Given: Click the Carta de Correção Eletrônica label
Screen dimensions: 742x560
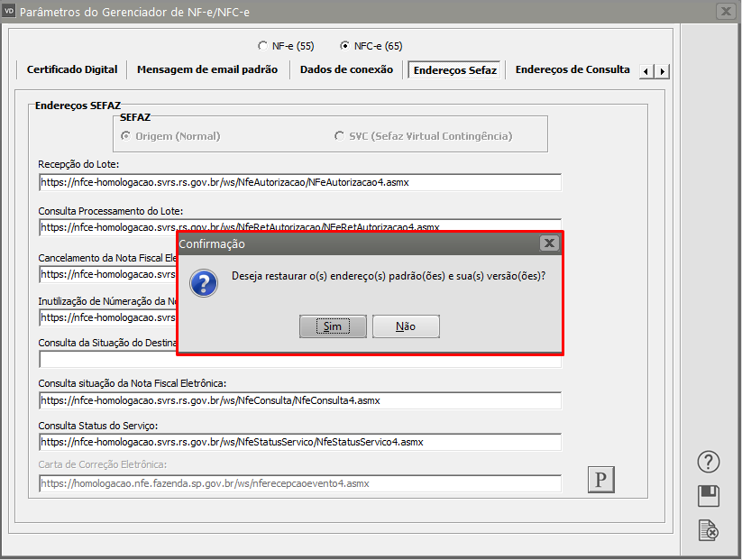Looking at the screenshot, I should (103, 464).
